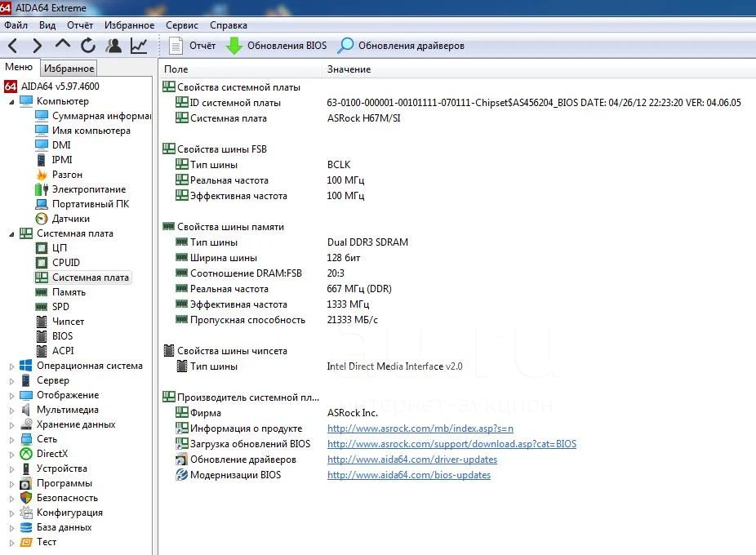The image size is (756, 555).
Task: Click the Датчики sensor gauge icon
Action: [x=42, y=219]
